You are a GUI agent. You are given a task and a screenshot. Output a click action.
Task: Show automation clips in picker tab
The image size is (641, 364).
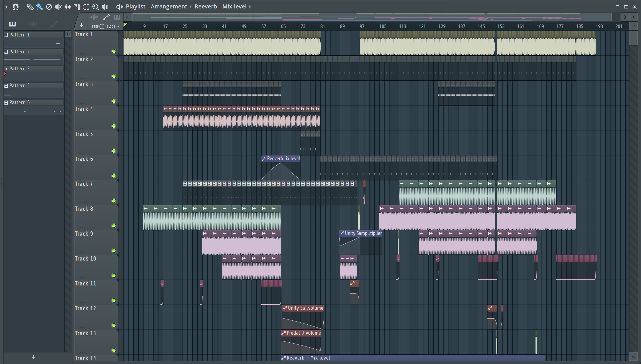tap(55, 24)
